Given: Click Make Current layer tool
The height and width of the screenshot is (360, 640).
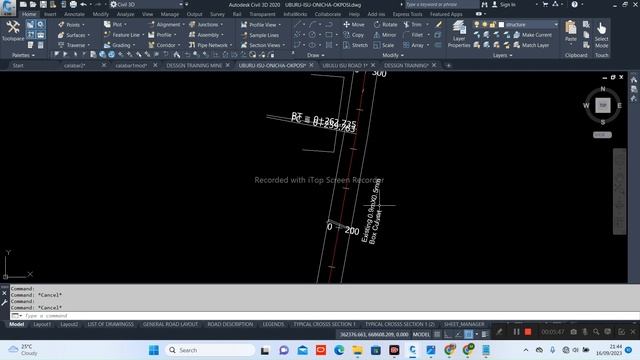Looking at the screenshot, I should click(x=532, y=35).
